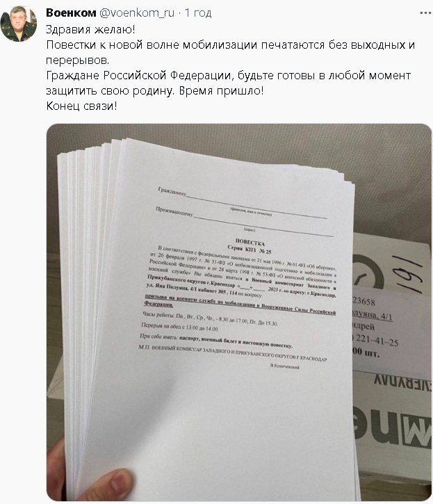This screenshot has width=433, height=504.
Task: Click the phrase "Время пришло!"
Action: coord(221,91)
